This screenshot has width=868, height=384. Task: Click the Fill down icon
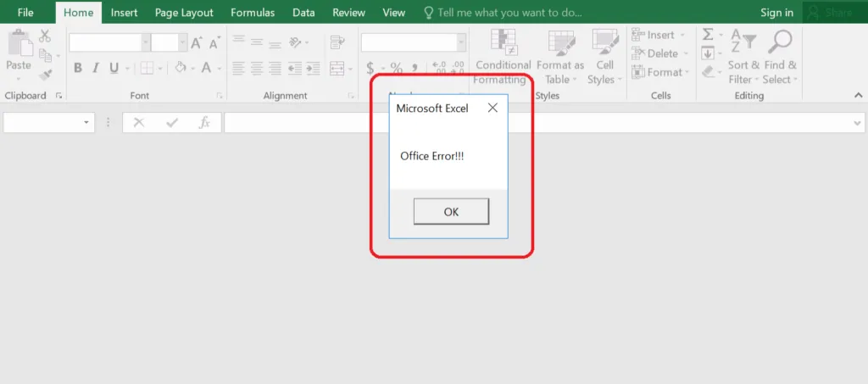click(x=708, y=53)
